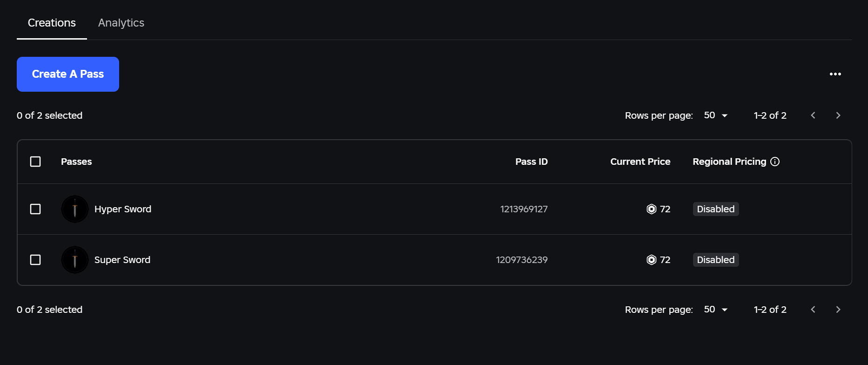
Task: Switch to the Analytics tab
Action: [121, 23]
